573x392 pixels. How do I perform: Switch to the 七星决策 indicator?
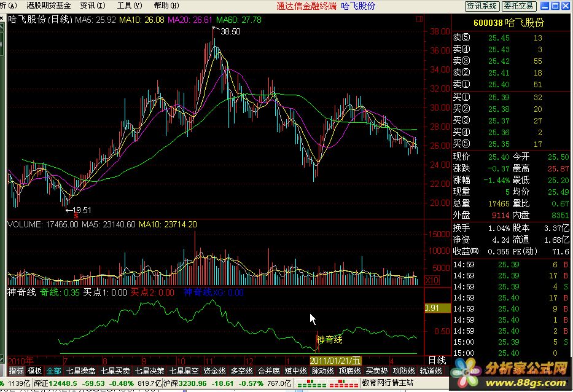coord(149,370)
